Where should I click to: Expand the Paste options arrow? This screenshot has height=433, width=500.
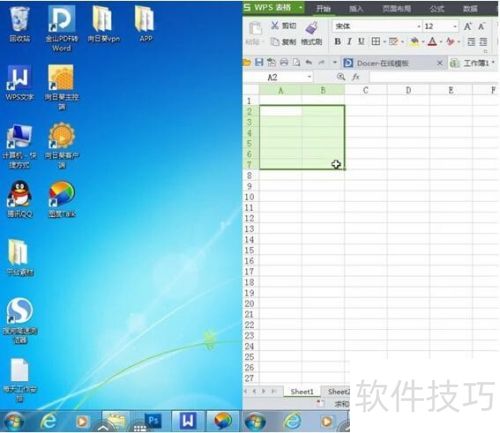point(263,42)
